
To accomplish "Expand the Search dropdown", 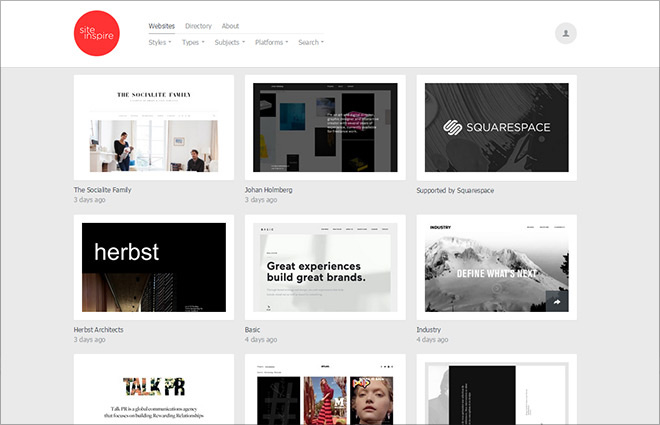I will tap(311, 42).
